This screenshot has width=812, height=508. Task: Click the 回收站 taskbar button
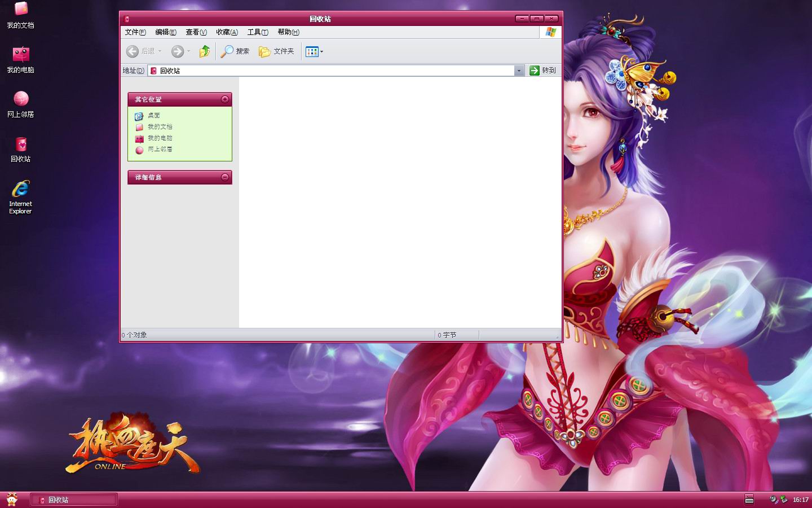point(74,500)
